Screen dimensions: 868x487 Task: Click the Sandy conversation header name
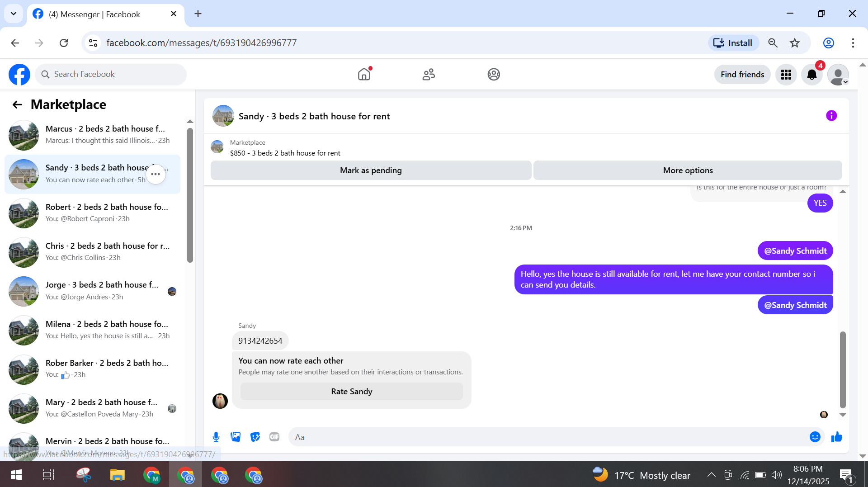(314, 116)
